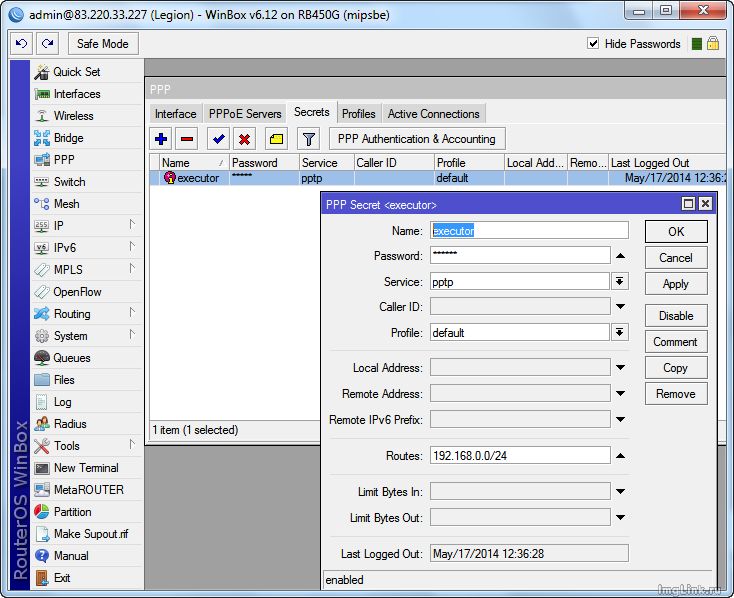This screenshot has width=734, height=598.
Task: Open Mesh in sidebar
Action: (87, 204)
